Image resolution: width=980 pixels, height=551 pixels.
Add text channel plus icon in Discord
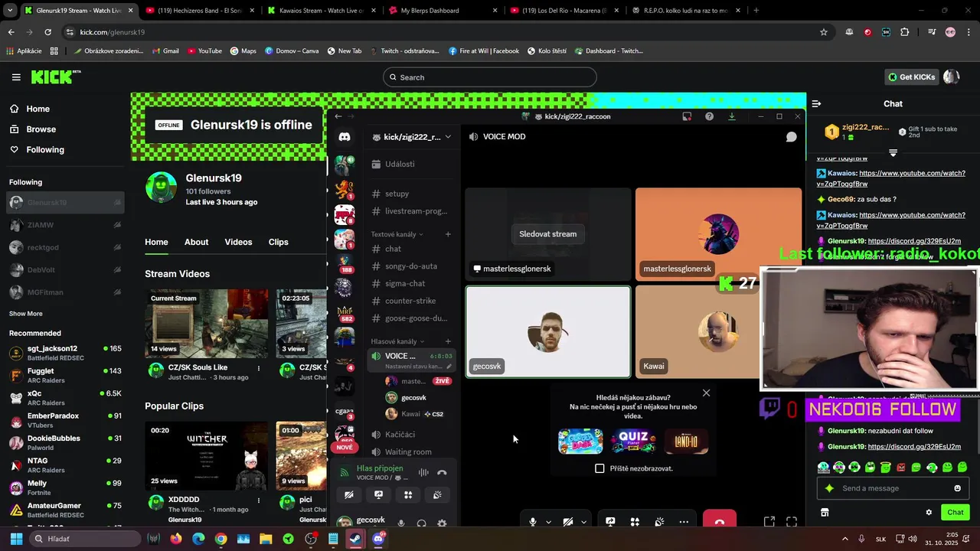[x=448, y=234]
